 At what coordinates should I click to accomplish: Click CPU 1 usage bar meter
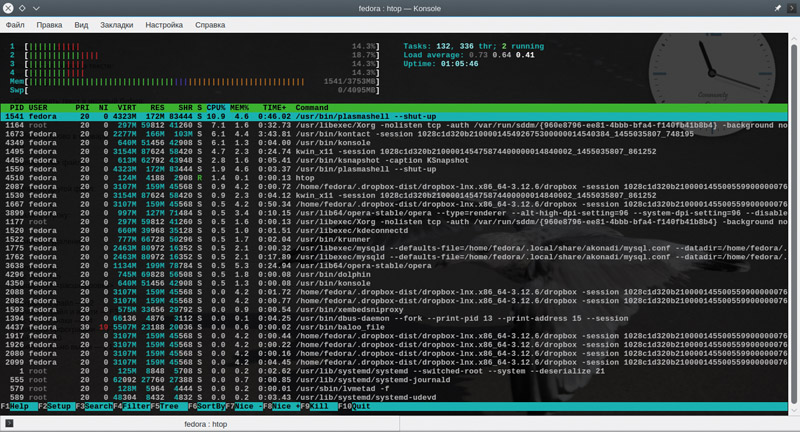[x=194, y=46]
